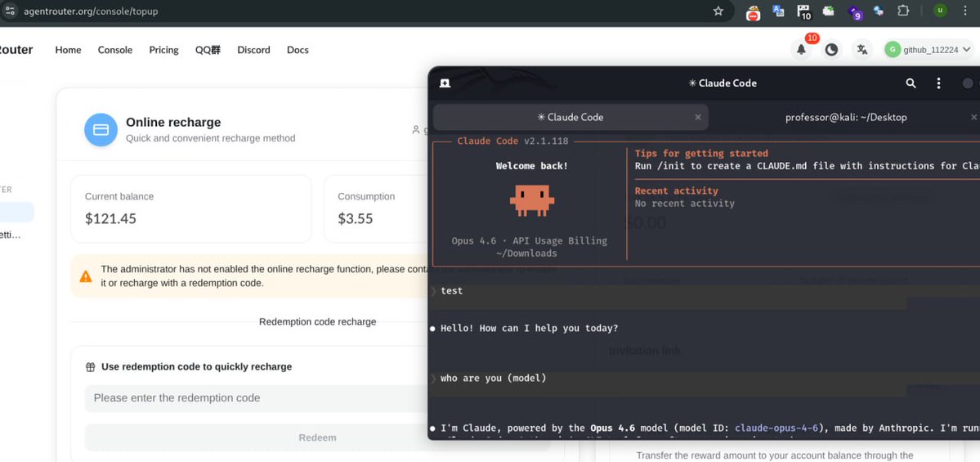Open the translate extension icon

778,11
